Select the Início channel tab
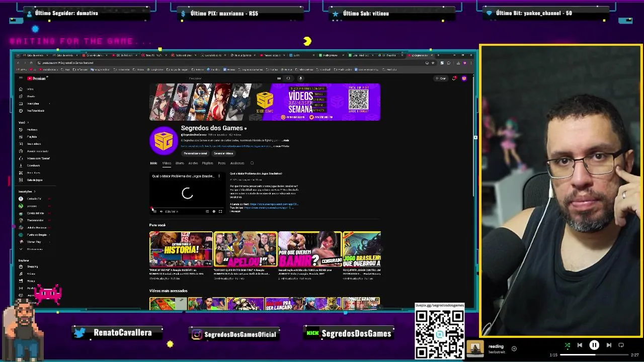The height and width of the screenshot is (362, 644). pos(153,163)
